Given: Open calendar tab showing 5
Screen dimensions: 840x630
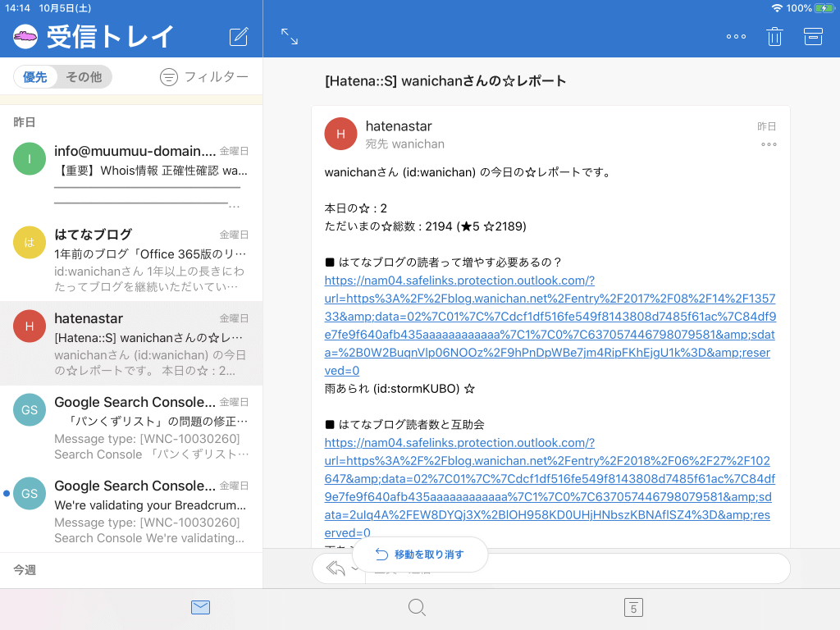Looking at the screenshot, I should [634, 608].
